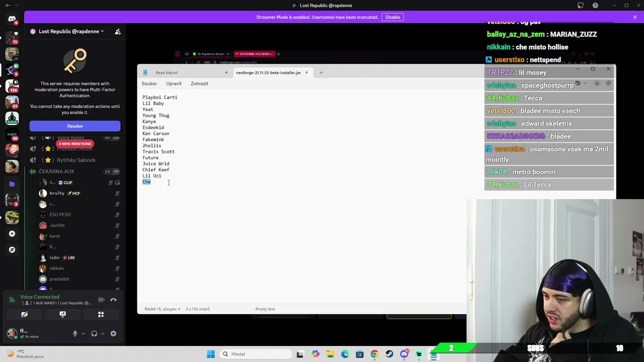Click the Hledat taskbar search box

pos(255,354)
